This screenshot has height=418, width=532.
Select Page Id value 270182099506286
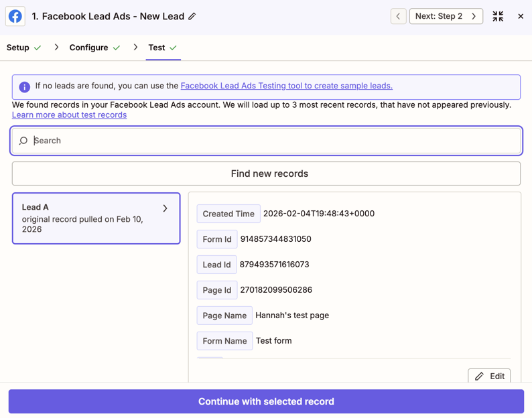pyautogui.click(x=276, y=290)
